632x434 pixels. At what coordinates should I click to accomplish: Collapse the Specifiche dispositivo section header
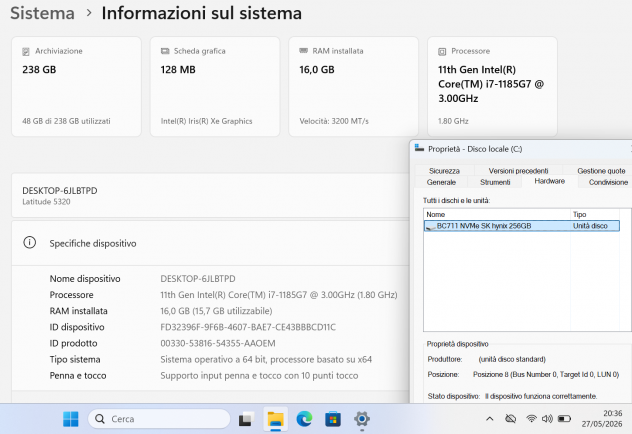click(x=210, y=243)
